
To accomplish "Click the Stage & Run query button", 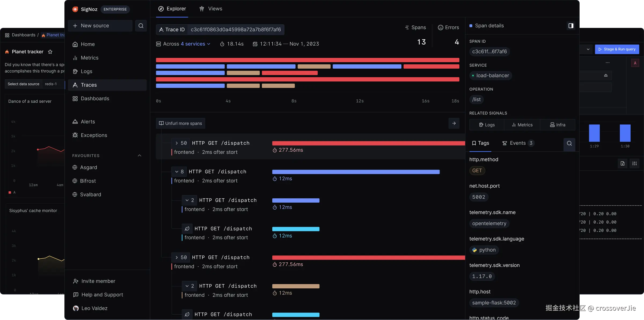I will click(x=617, y=49).
